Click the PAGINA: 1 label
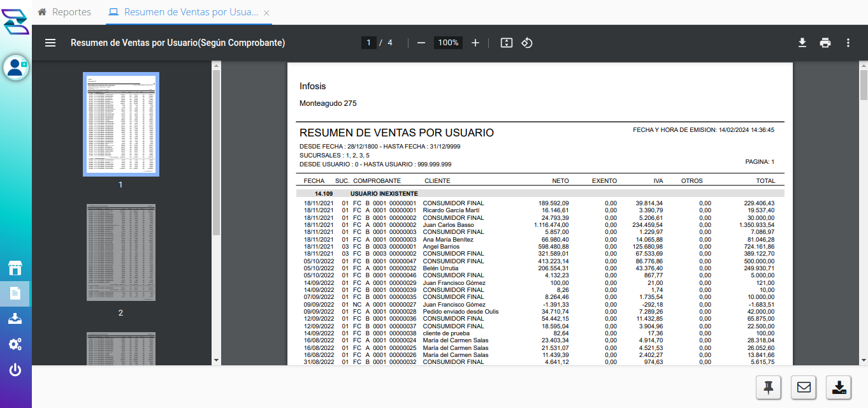The image size is (868, 408). point(760,162)
